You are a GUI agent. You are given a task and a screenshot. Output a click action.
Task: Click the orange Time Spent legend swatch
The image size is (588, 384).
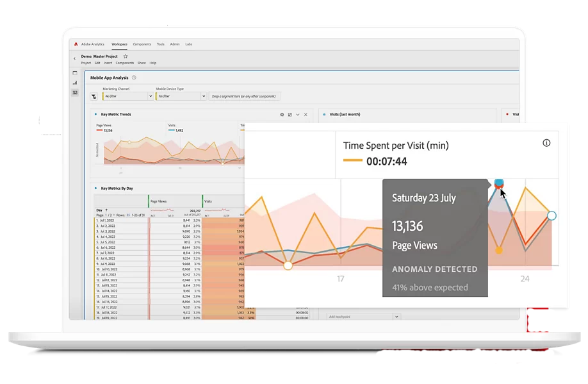coord(354,162)
